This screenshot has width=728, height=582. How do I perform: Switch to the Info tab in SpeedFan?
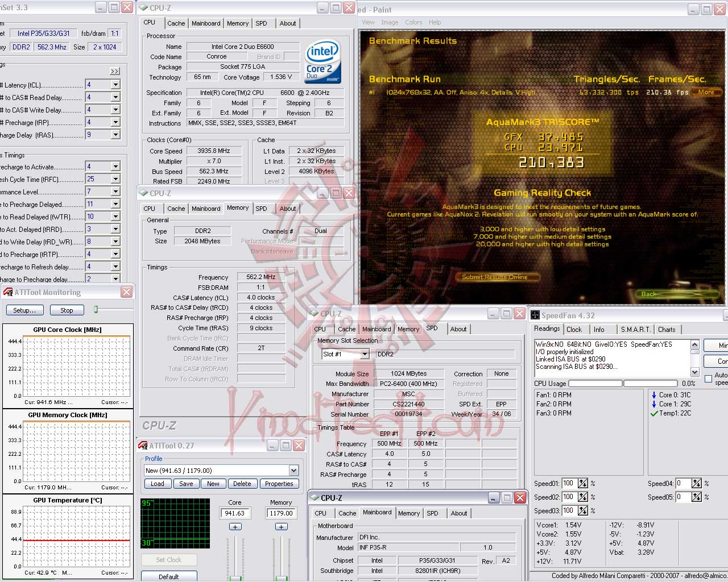(599, 330)
